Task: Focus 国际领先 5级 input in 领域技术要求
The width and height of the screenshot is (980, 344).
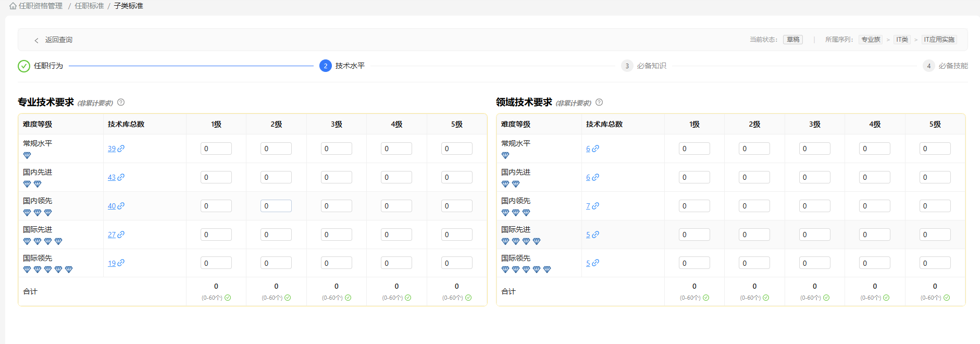Action: point(935,263)
